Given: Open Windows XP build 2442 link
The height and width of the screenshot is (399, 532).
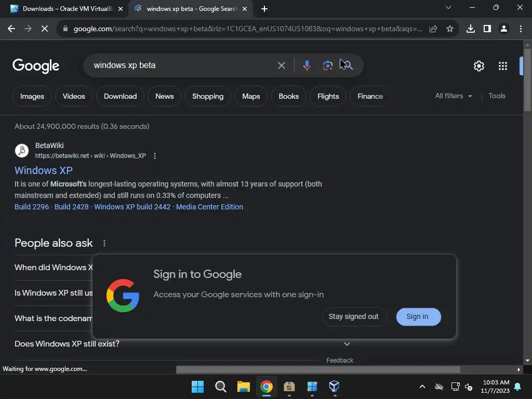Looking at the screenshot, I should tap(132, 207).
